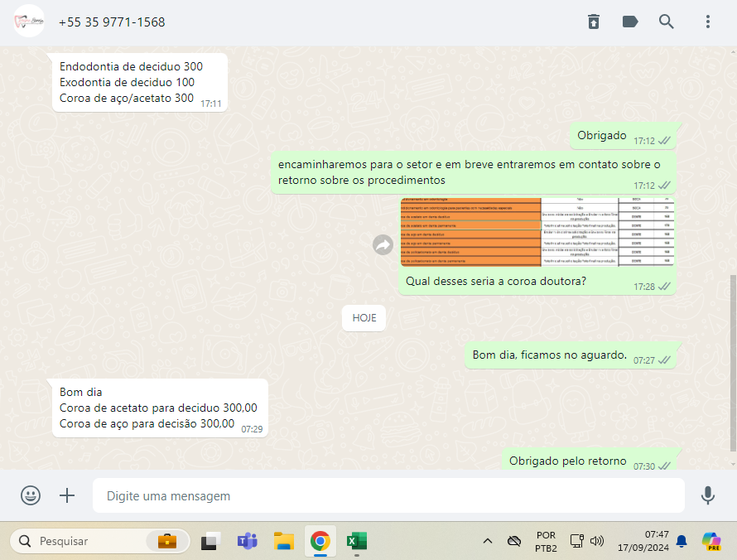Viewport: 737px width, 560px height.
Task: Show hidden system tray icons
Action: pyautogui.click(x=488, y=541)
